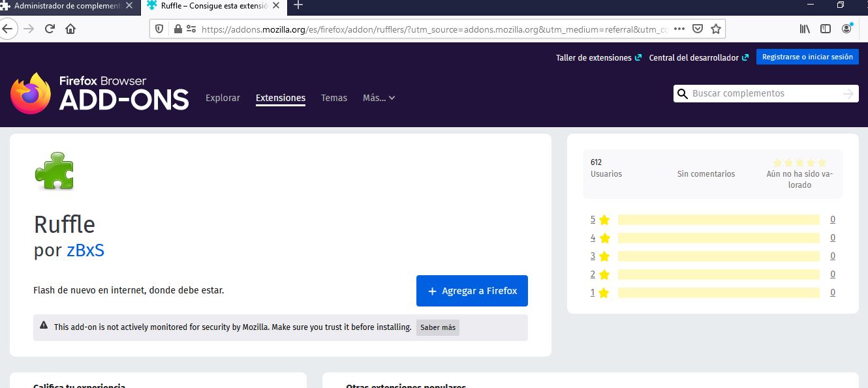Image resolution: width=868 pixels, height=388 pixels.
Task: Select the Ruffle extension browser tab
Action: coord(213,5)
